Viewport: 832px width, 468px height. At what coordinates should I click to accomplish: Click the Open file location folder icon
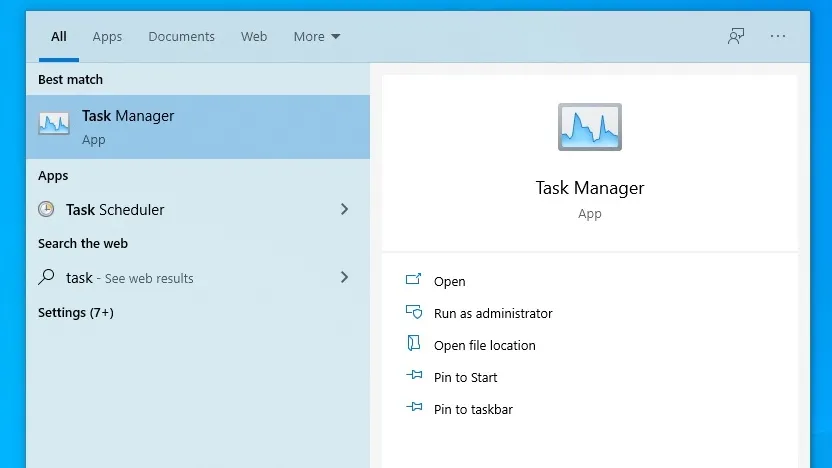414,343
